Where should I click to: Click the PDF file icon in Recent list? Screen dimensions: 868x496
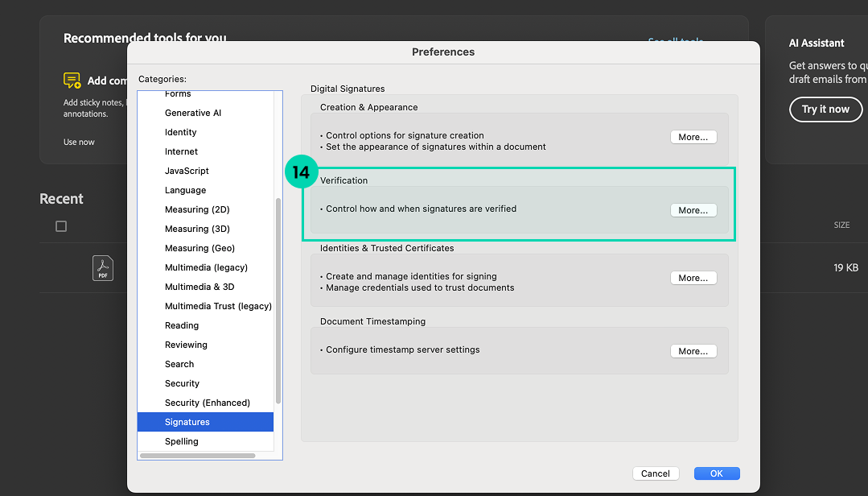[103, 268]
